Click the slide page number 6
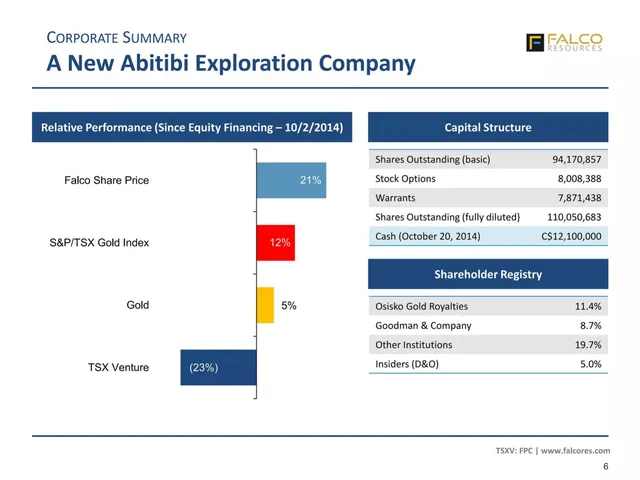640x480 pixels. tap(606, 466)
